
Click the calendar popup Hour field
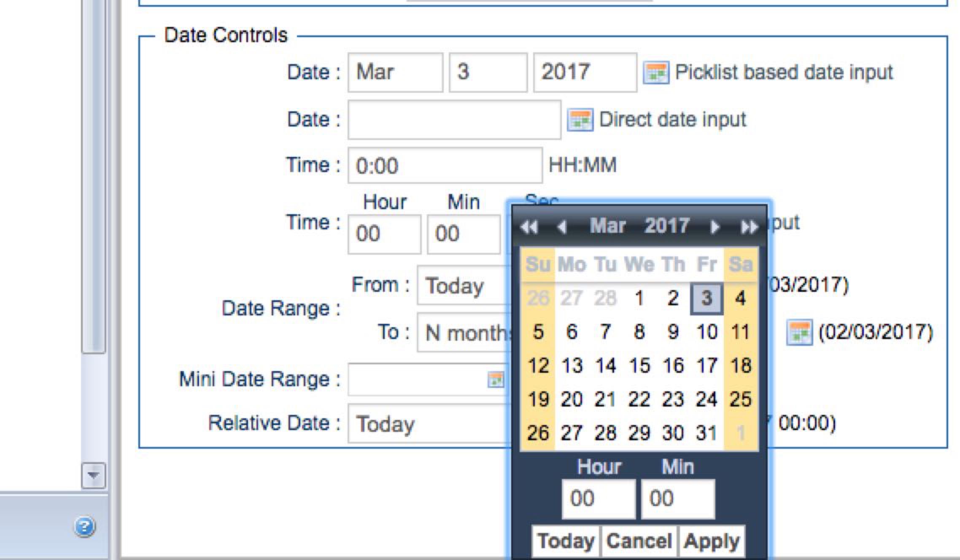tap(598, 499)
